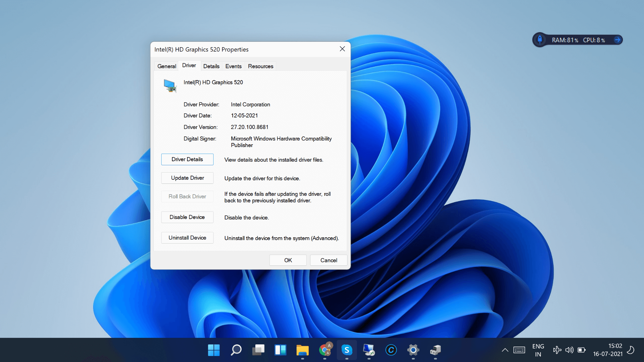Open the Settings gear on the taskbar
644x362 pixels.
(413, 350)
